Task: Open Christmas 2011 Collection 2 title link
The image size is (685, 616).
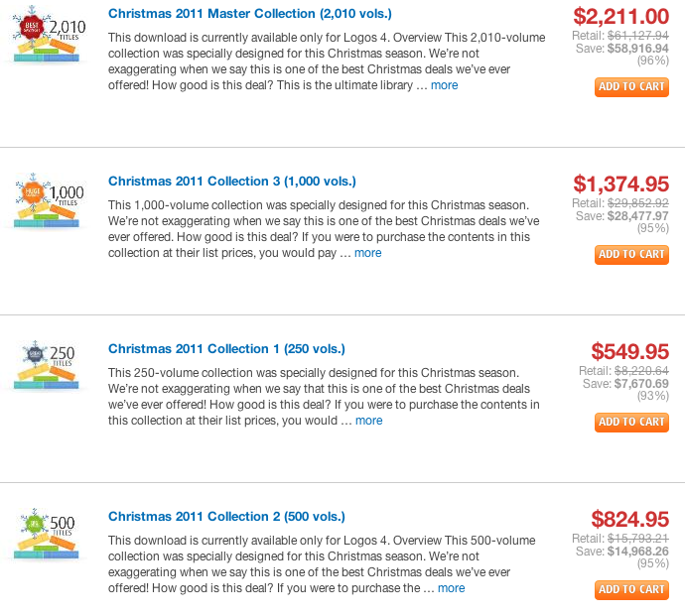Action: (x=226, y=517)
